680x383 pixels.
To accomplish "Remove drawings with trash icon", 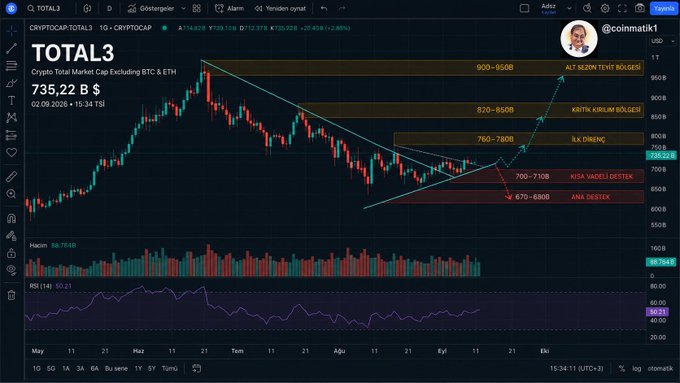I will [x=11, y=295].
